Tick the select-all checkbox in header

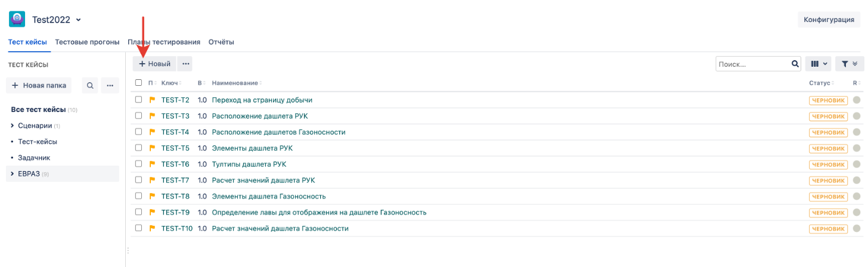(139, 83)
